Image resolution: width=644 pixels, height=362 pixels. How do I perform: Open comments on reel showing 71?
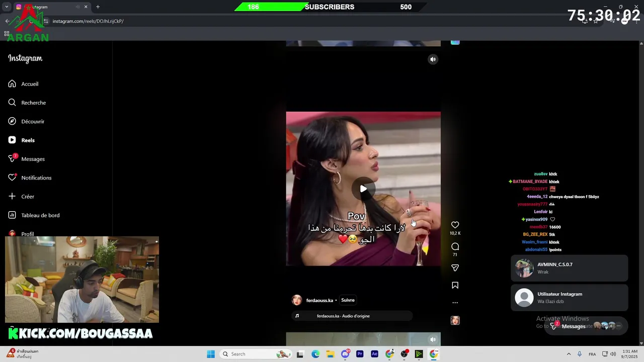tap(455, 246)
